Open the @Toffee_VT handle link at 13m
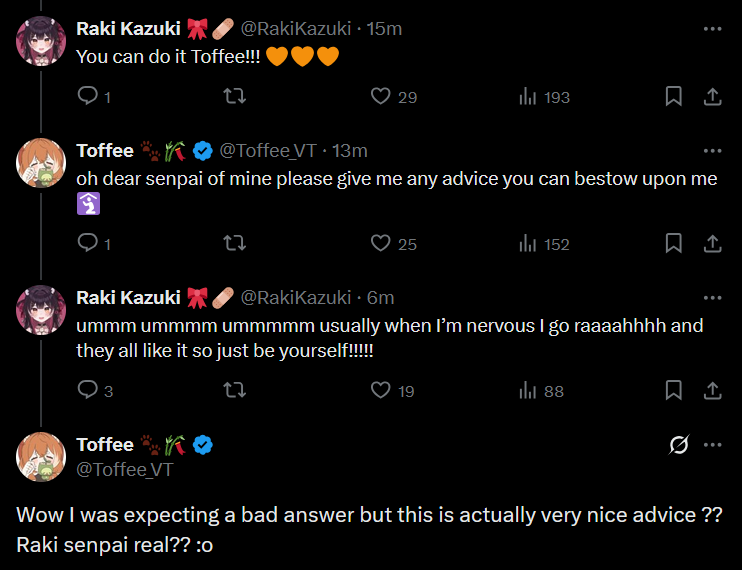742x570 pixels. coord(267,151)
